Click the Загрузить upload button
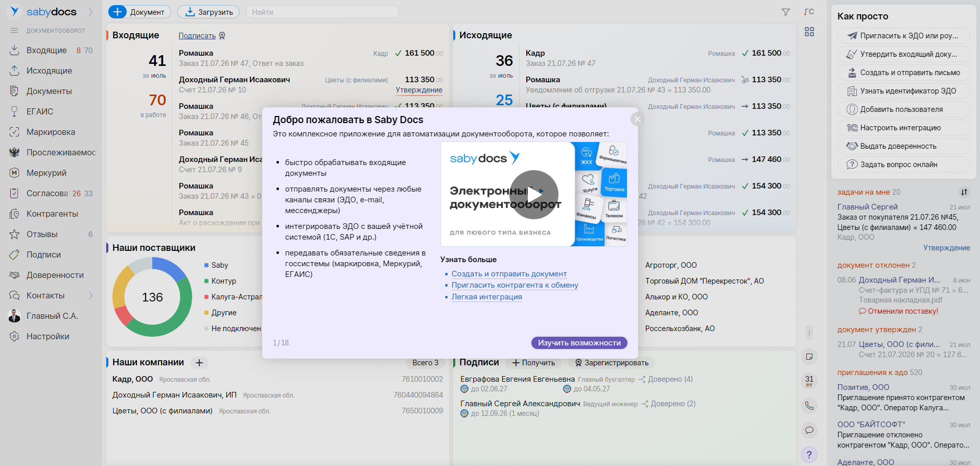 click(x=208, y=12)
